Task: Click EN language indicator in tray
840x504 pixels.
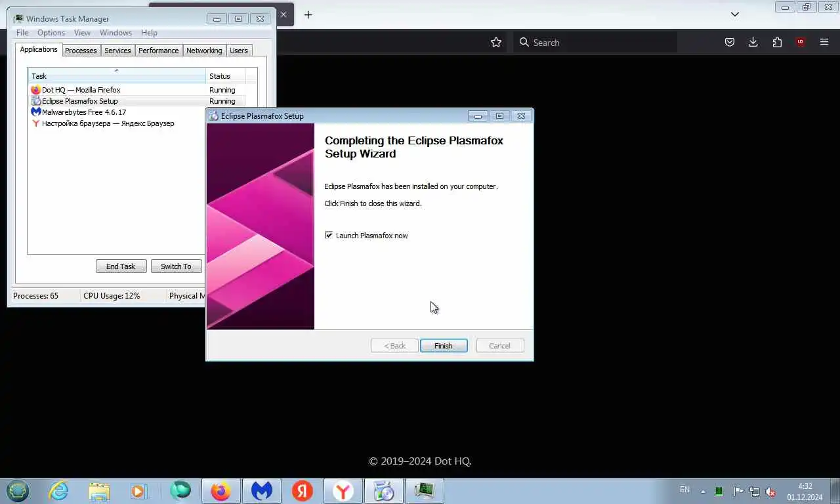Action: pyautogui.click(x=684, y=490)
